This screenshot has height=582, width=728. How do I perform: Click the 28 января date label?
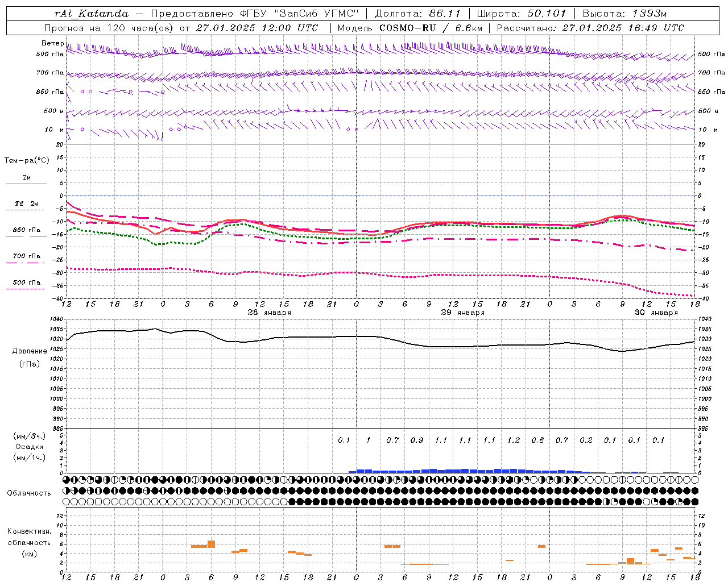(x=270, y=313)
